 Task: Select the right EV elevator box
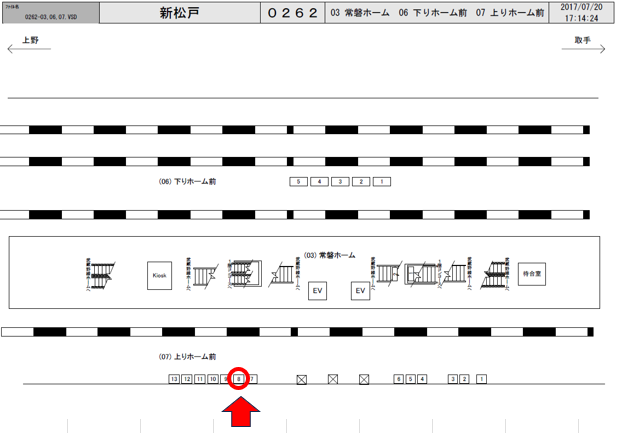[x=360, y=290]
